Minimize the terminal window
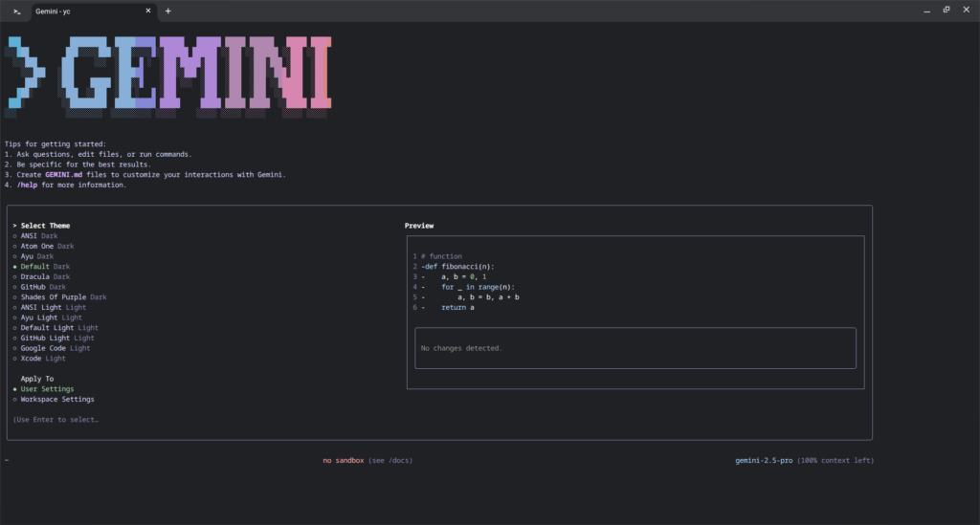Viewport: 980px width, 525px height. pyautogui.click(x=926, y=11)
